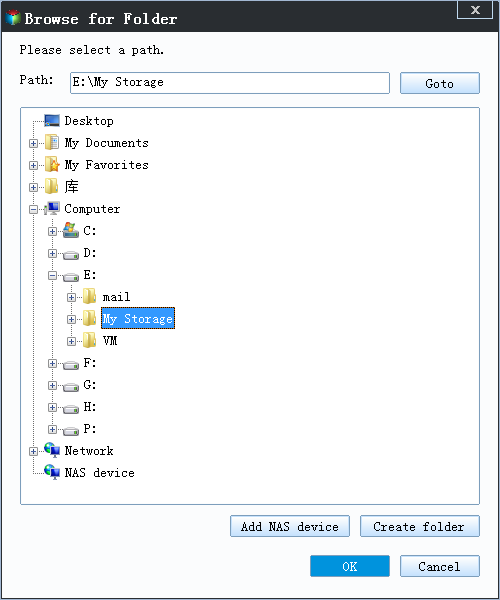The width and height of the screenshot is (500, 600).
Task: Click inside the Path text field
Action: 230,83
